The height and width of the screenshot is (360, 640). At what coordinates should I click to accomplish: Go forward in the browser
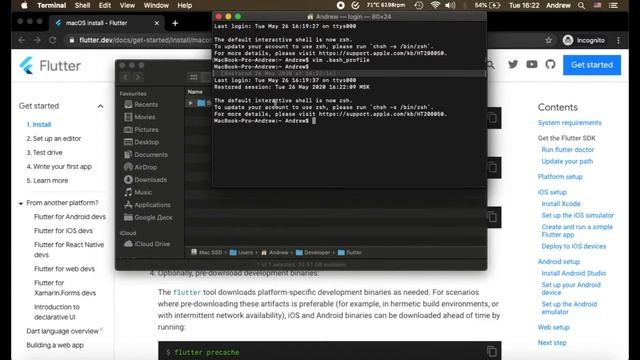pos(37,40)
